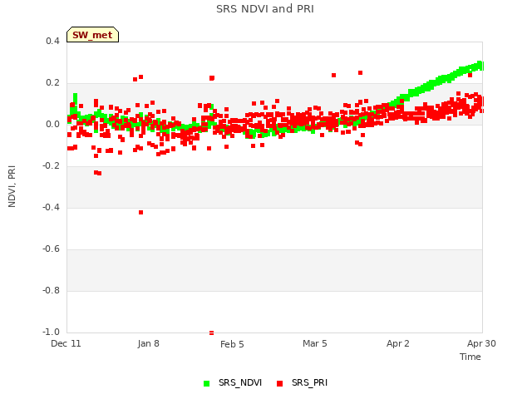The width and height of the screenshot is (532, 399).
Task: Toggle the SRS_NDVI legend entry
Action: pyautogui.click(x=233, y=382)
